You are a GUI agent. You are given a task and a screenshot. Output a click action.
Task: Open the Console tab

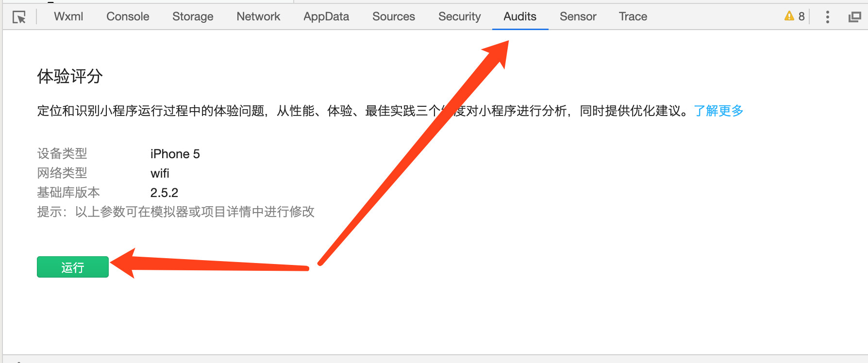click(128, 16)
